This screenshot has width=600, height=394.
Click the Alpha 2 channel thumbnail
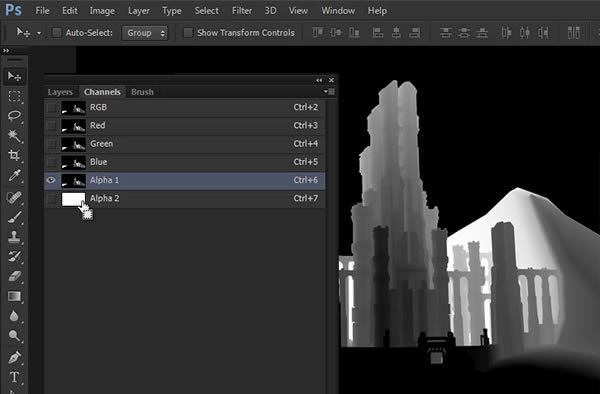pyautogui.click(x=73, y=199)
